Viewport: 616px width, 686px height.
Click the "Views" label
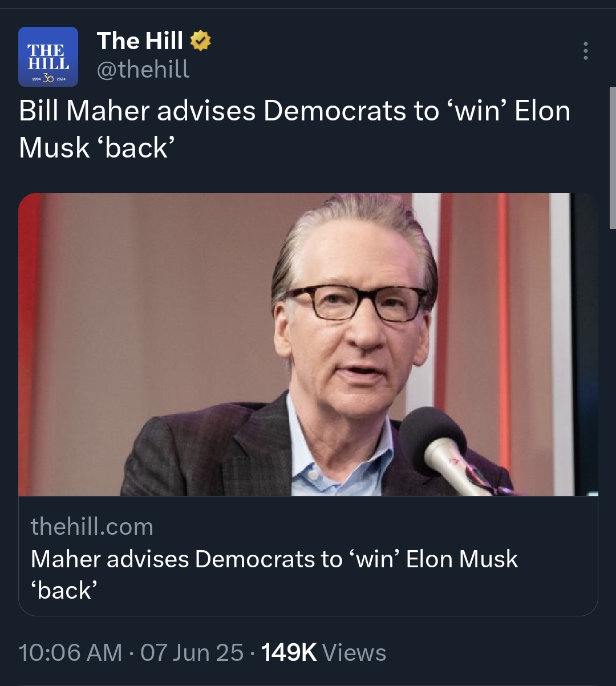click(x=354, y=652)
